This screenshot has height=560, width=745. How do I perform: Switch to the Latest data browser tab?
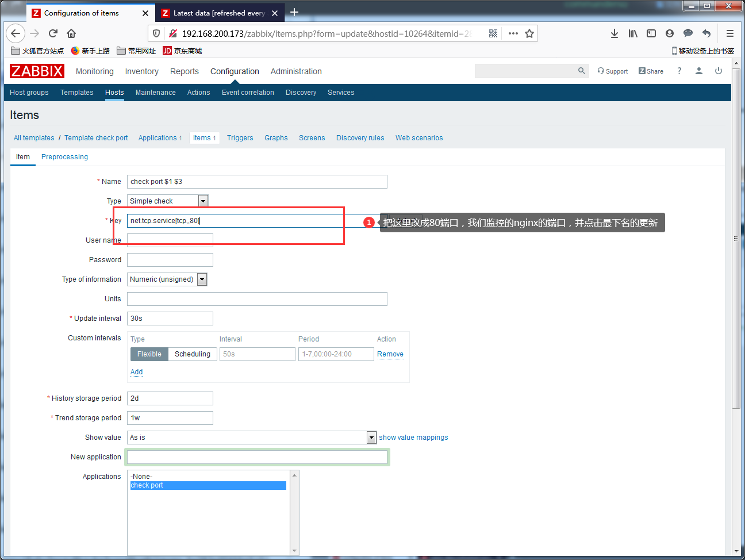pos(219,13)
